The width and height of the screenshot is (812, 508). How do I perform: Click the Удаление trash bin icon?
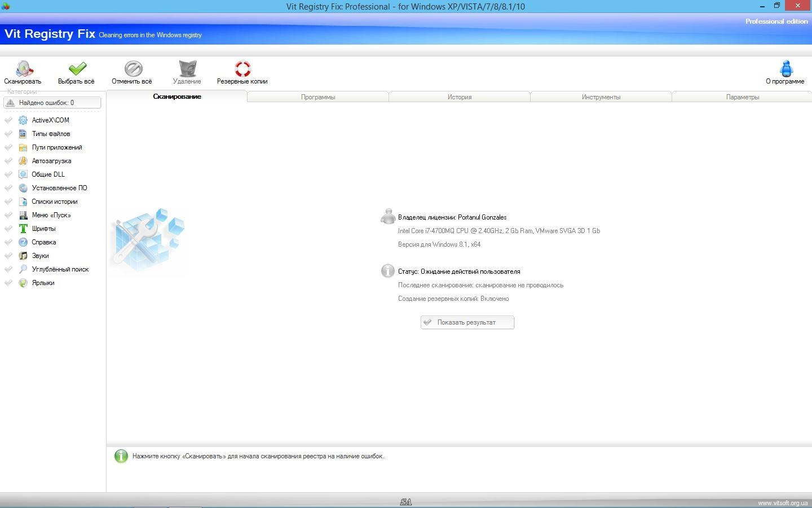(x=187, y=69)
